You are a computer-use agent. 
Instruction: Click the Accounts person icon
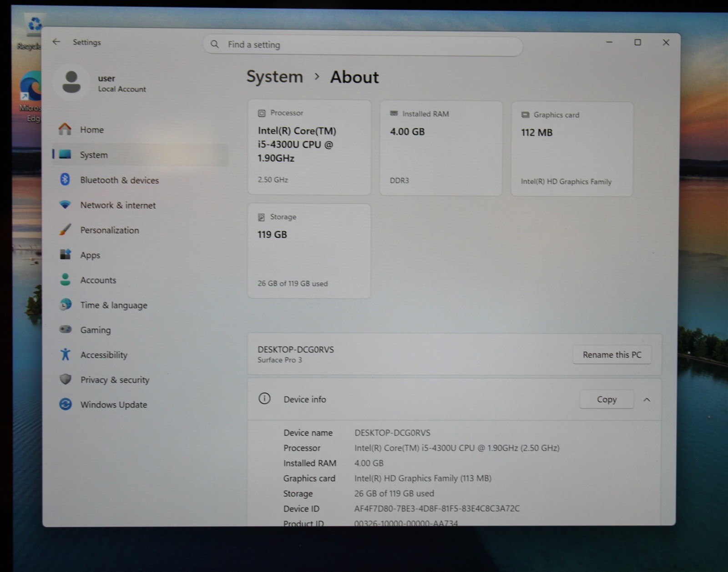(x=65, y=279)
